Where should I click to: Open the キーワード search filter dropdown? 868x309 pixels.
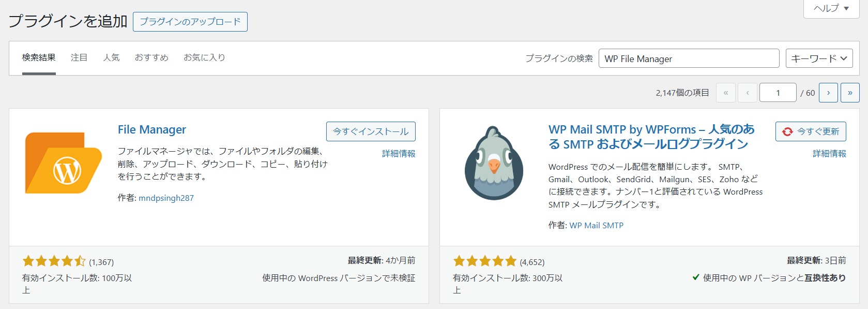(818, 58)
